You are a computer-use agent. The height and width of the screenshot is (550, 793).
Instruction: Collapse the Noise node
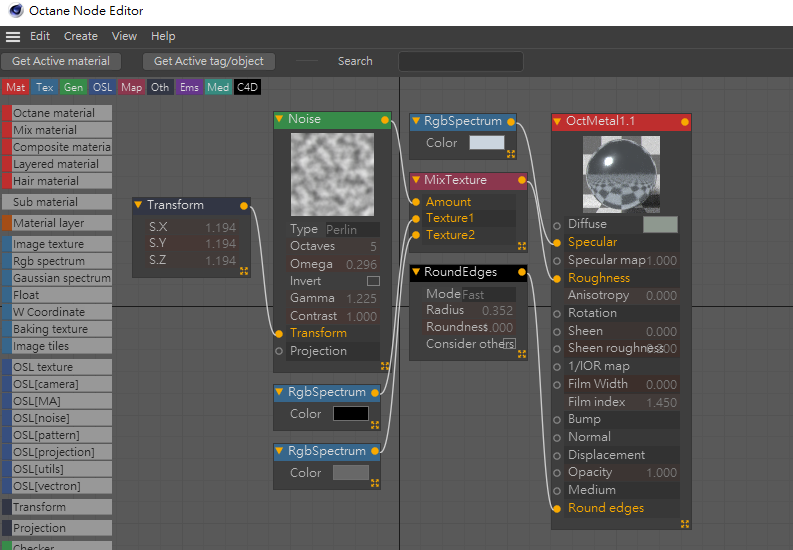point(279,119)
